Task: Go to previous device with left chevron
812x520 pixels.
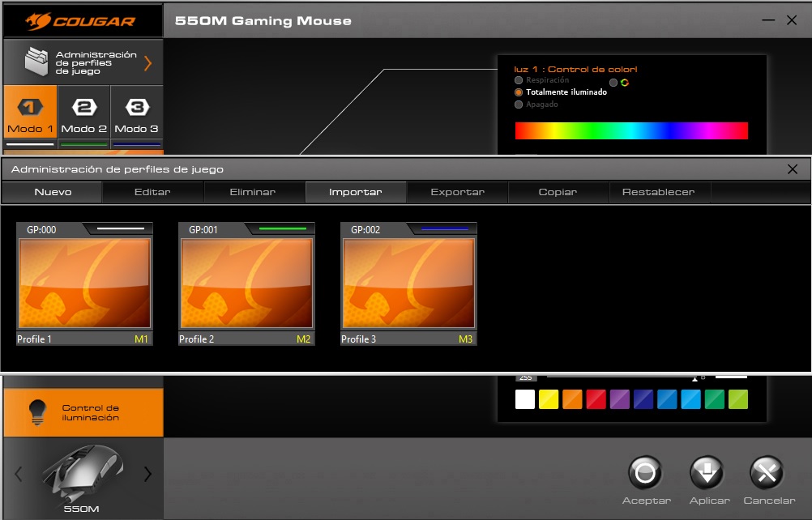Action: [x=19, y=474]
